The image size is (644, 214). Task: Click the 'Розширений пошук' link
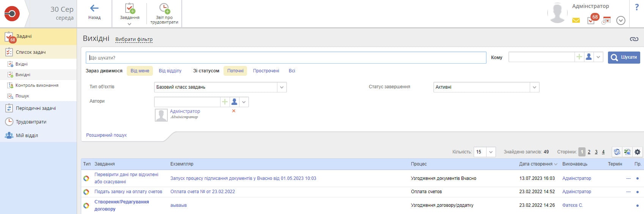click(106, 135)
